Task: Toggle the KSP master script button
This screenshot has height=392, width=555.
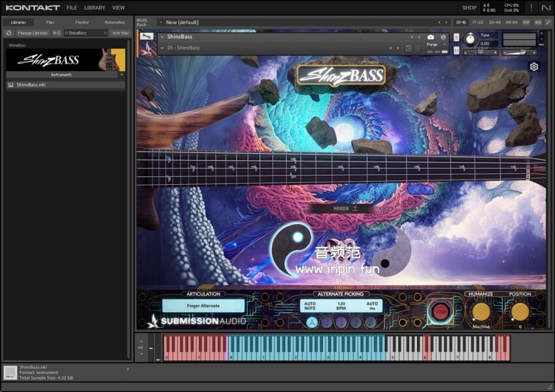Action: coord(526,22)
